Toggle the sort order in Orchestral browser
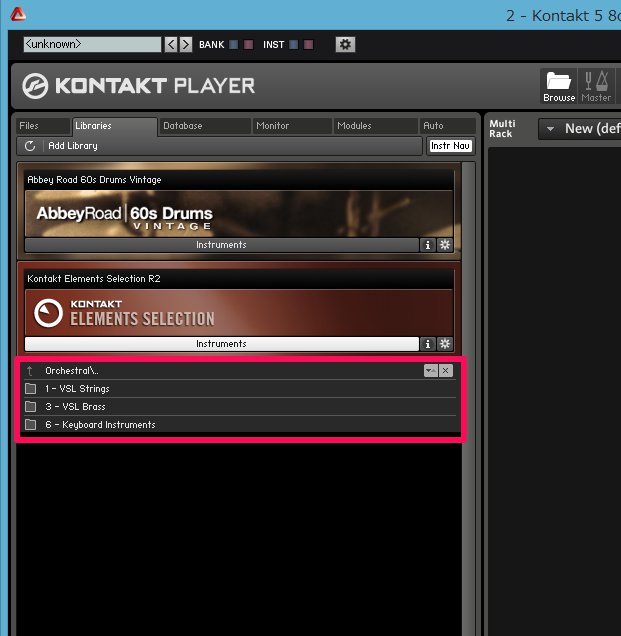The height and width of the screenshot is (636, 621). coord(431,370)
